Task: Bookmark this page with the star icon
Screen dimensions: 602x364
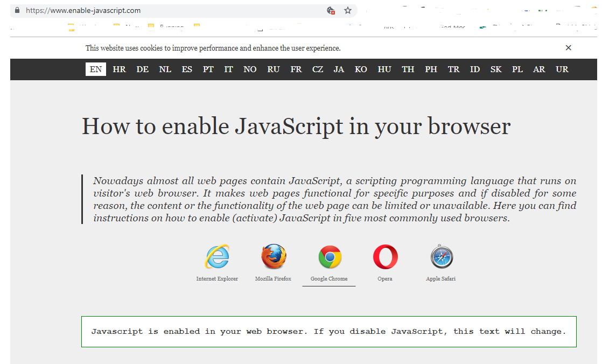Action: [348, 10]
